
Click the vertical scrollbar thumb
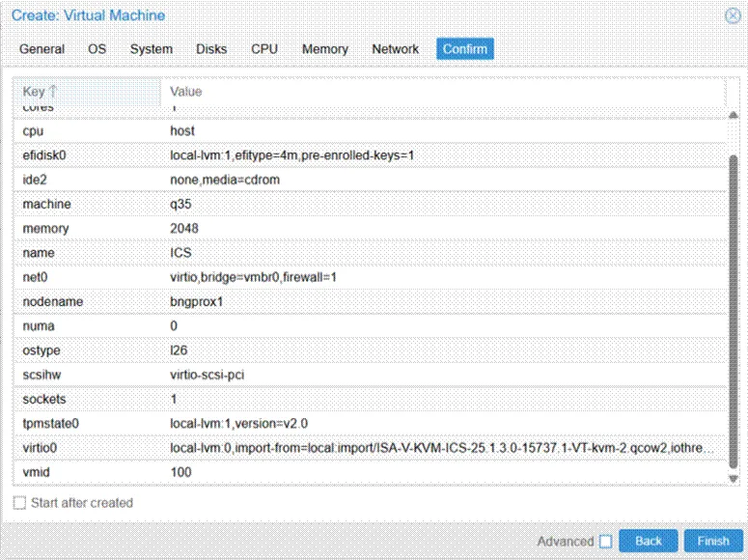coord(734,312)
